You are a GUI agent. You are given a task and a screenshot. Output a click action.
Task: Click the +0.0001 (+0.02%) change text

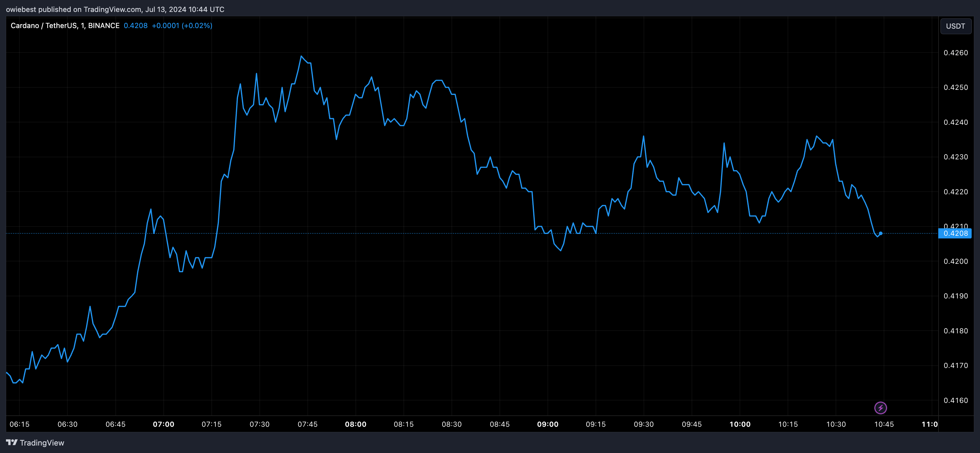click(182, 25)
